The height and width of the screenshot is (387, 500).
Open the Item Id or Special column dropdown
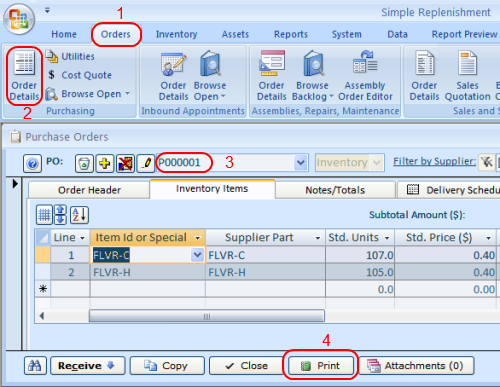pos(198,238)
